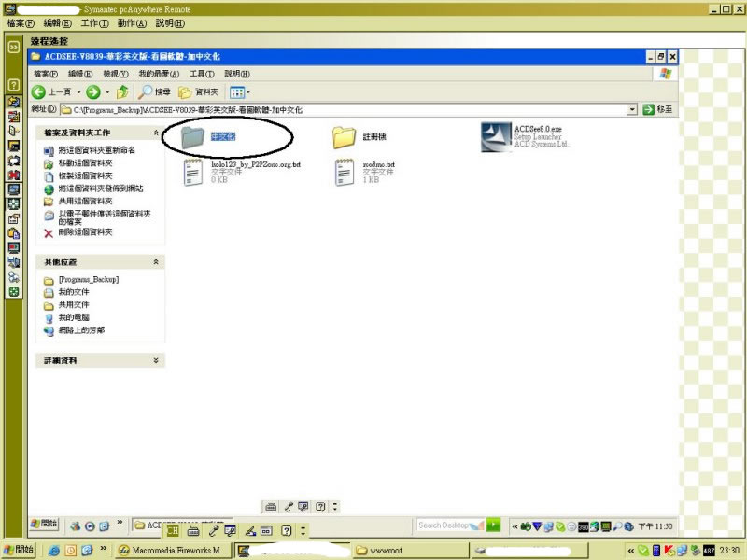This screenshot has width=747, height=560.
Task: Open 檔案 menu in pcAnywhere Remote
Action: point(21,23)
